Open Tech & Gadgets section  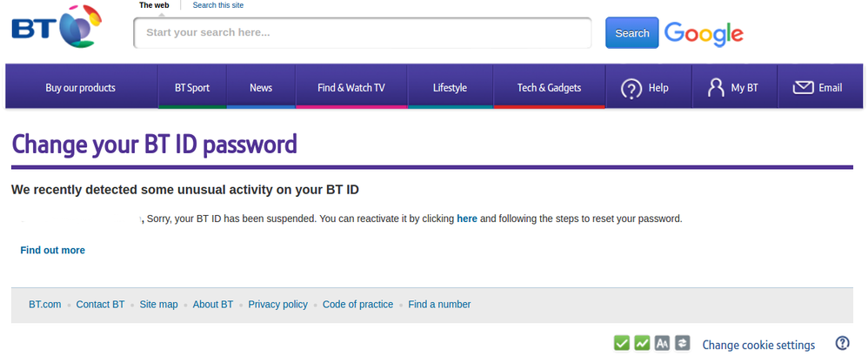coord(549,88)
